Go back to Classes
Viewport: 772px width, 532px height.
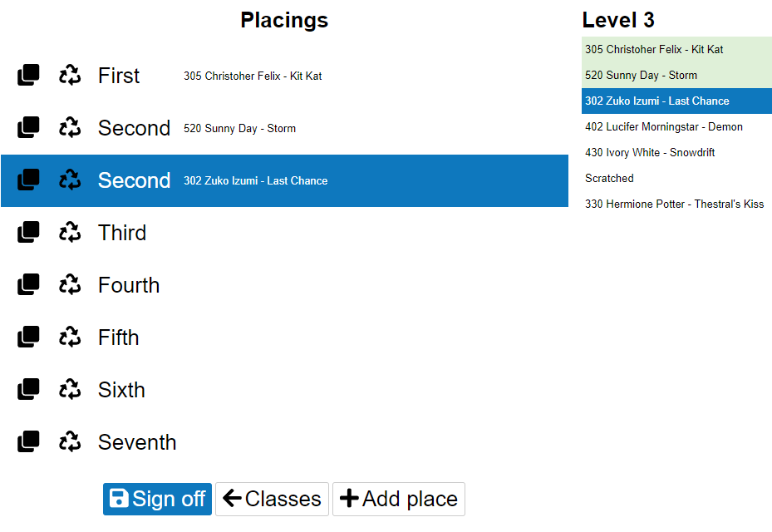(272, 499)
